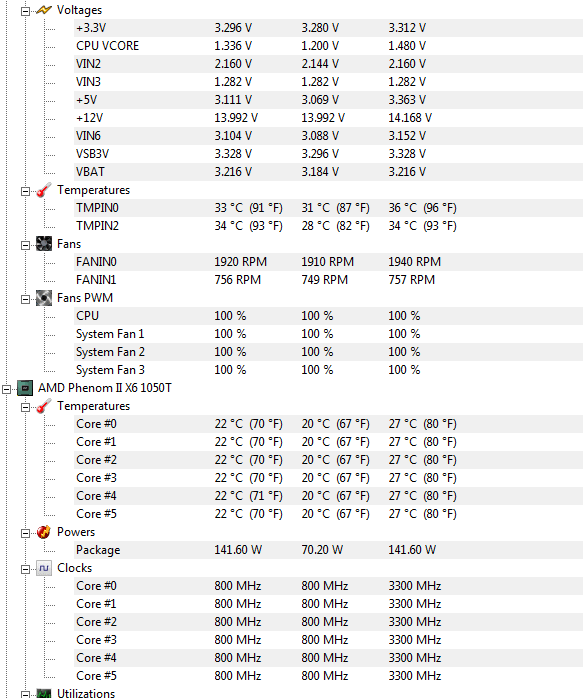This screenshot has height=698, width=583.
Task: Collapse the AMD Phenom II X6 1050T node
Action: (x=6, y=389)
